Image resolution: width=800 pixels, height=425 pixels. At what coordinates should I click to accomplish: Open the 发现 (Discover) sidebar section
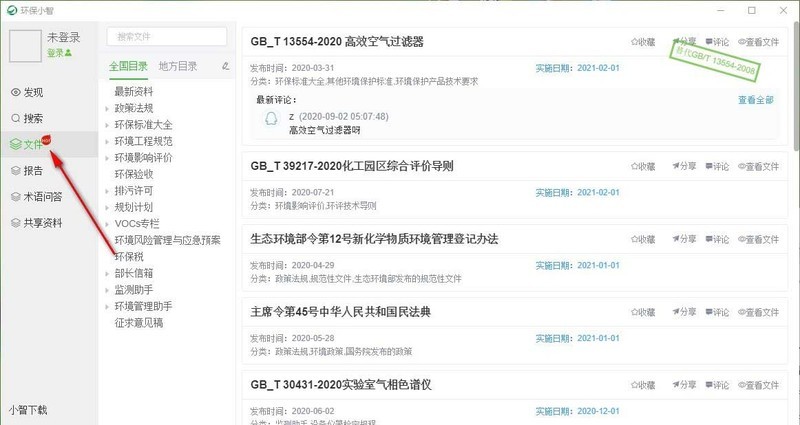[27, 92]
